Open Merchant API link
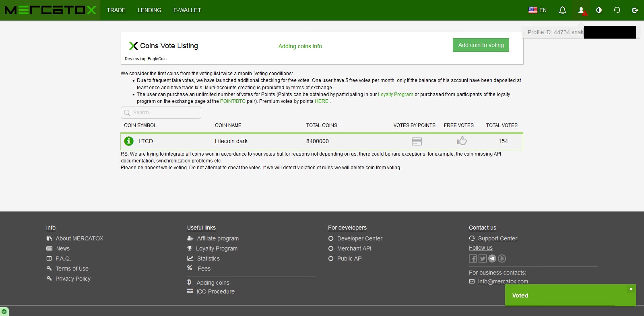 (x=354, y=248)
